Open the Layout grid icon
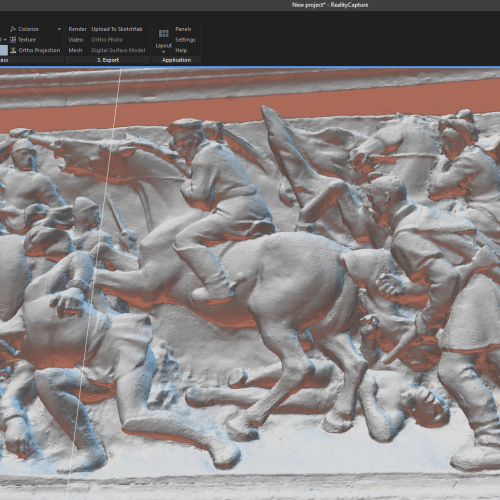 164,33
